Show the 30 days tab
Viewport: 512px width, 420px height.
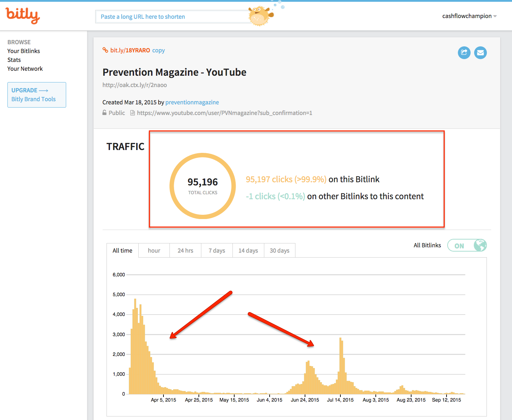(280, 251)
